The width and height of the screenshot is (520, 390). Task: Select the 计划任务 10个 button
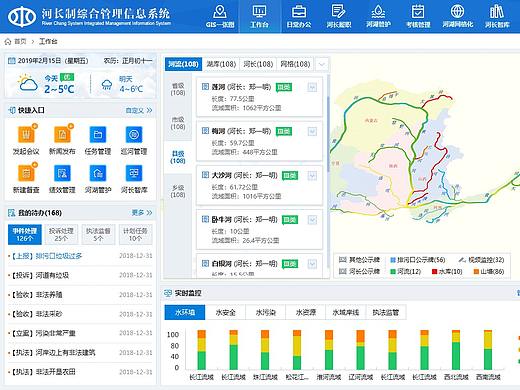click(x=135, y=234)
